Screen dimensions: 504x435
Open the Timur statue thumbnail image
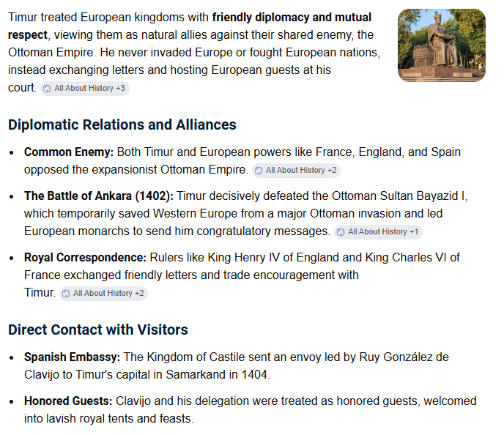[x=441, y=45]
